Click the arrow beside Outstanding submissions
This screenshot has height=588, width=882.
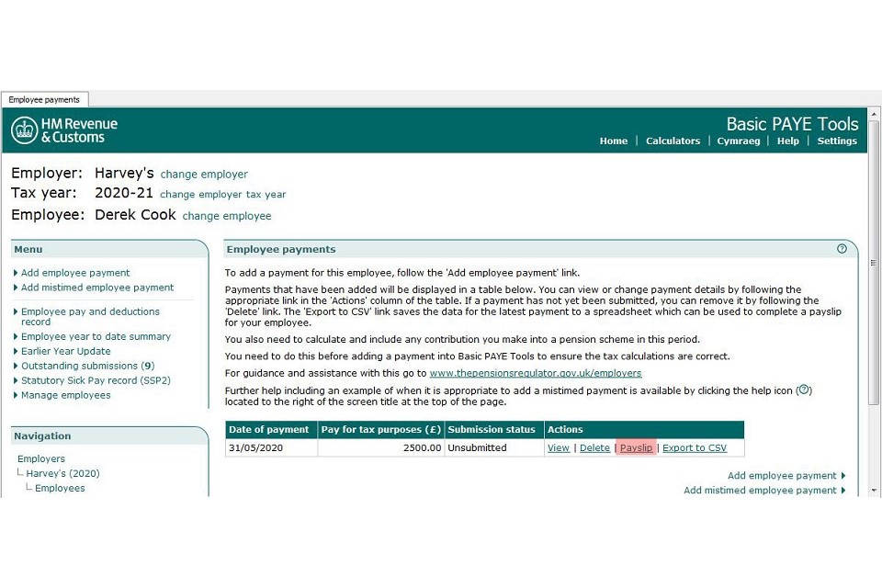(16, 366)
